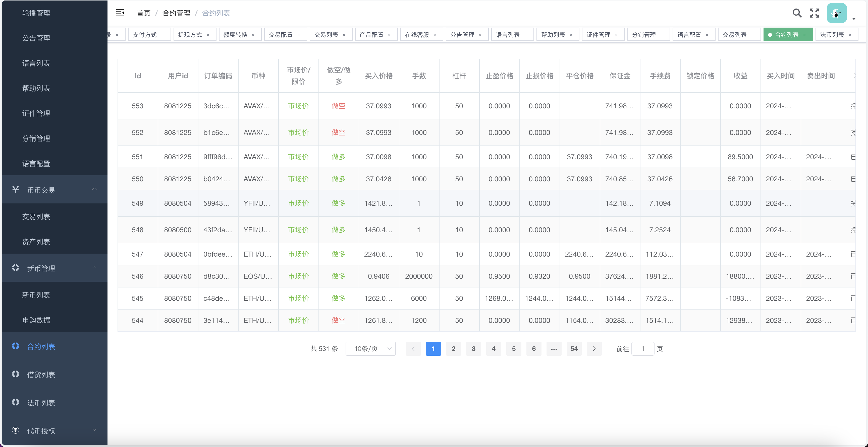Expand the avatar dropdown arrow
The width and height of the screenshot is (868, 447).
click(x=854, y=19)
